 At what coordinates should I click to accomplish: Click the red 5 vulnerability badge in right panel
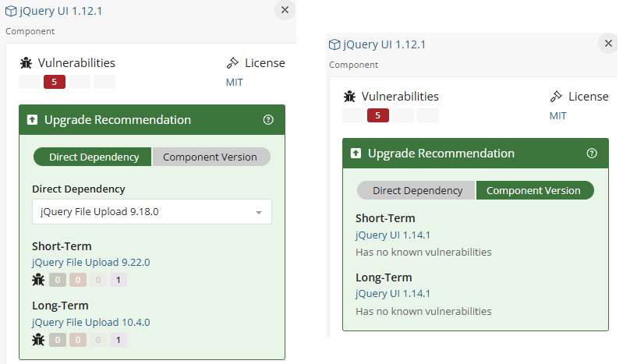pyautogui.click(x=378, y=115)
